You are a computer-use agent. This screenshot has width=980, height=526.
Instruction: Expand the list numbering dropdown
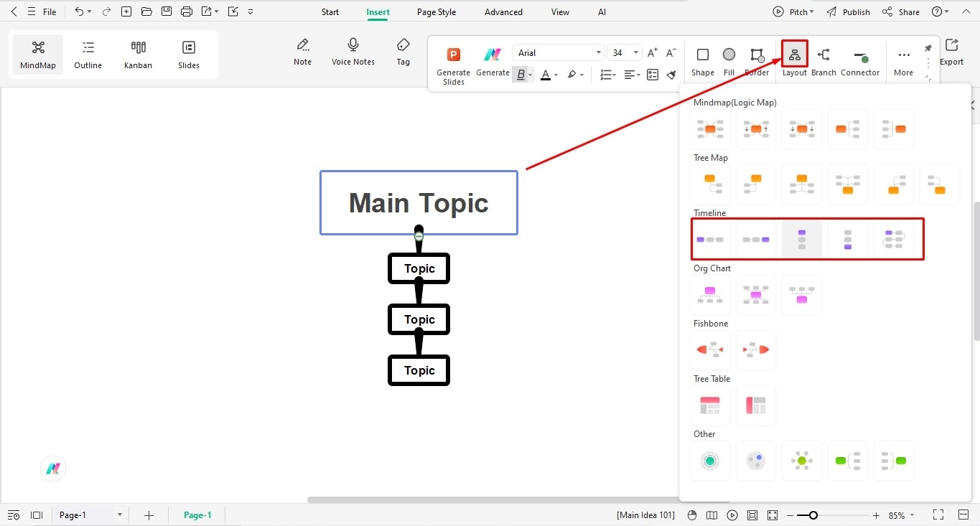point(615,75)
